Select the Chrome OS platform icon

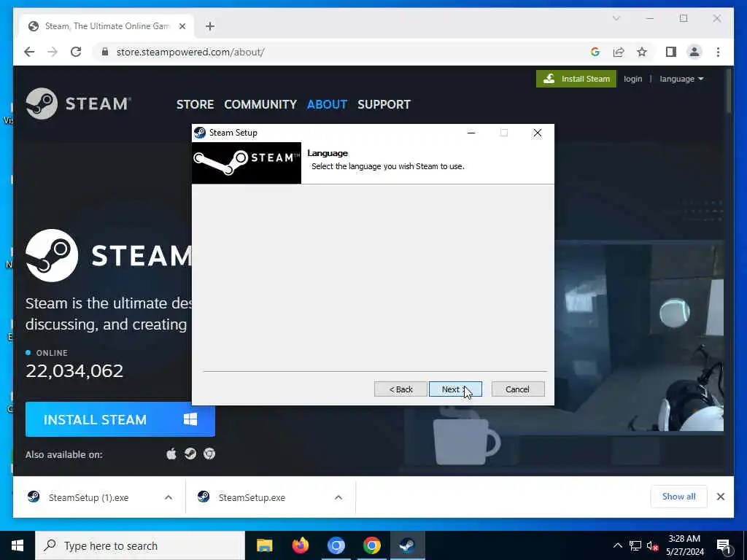pyautogui.click(x=209, y=454)
